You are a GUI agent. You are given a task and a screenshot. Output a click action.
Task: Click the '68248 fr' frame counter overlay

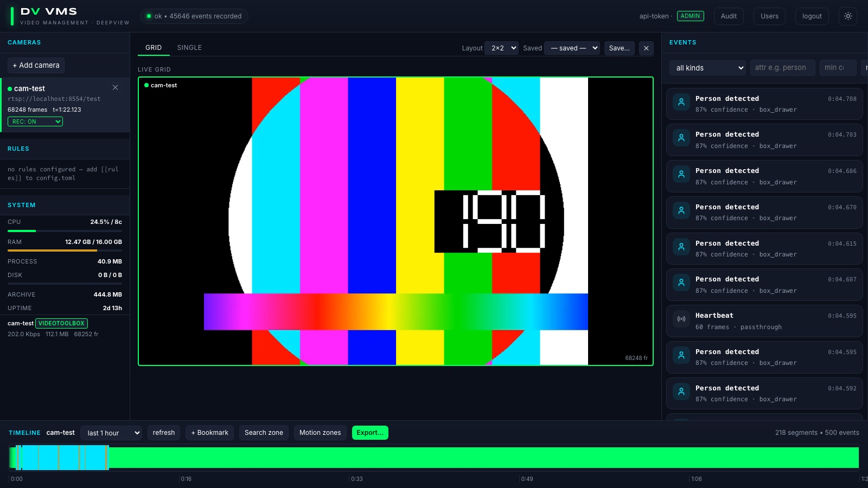point(636,358)
